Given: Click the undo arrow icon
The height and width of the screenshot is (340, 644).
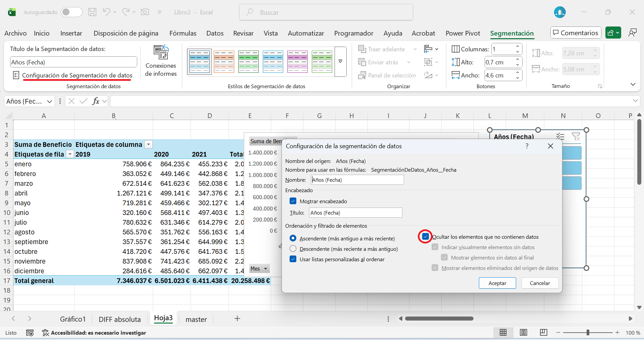Looking at the screenshot, I should point(106,12).
